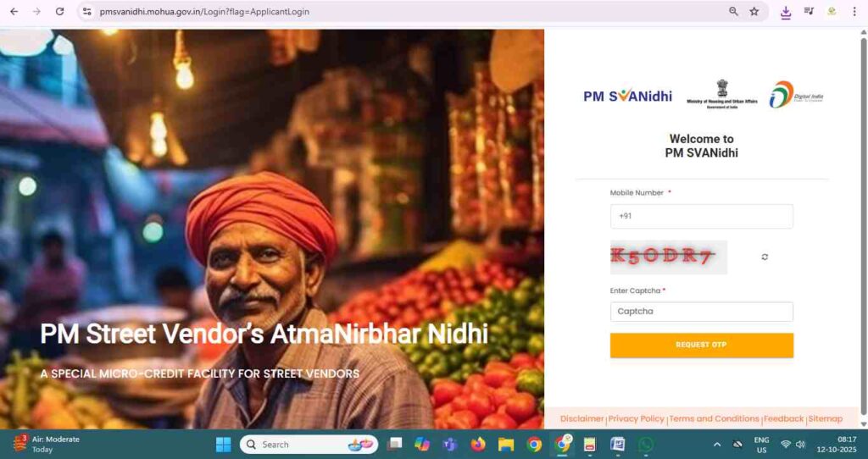Viewport: 868px width, 459px height.
Task: Open WhatsApp from the taskbar
Action: pyautogui.click(x=645, y=444)
